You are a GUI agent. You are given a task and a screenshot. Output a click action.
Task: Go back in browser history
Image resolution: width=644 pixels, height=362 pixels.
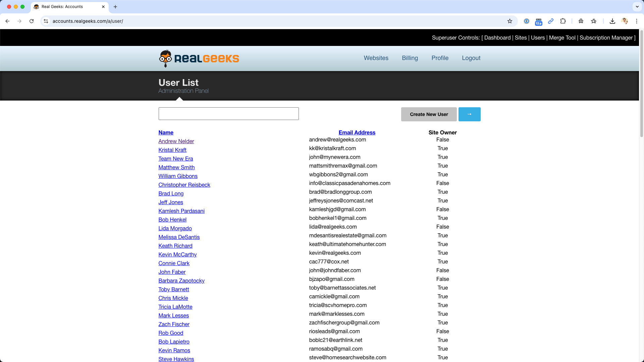7,21
